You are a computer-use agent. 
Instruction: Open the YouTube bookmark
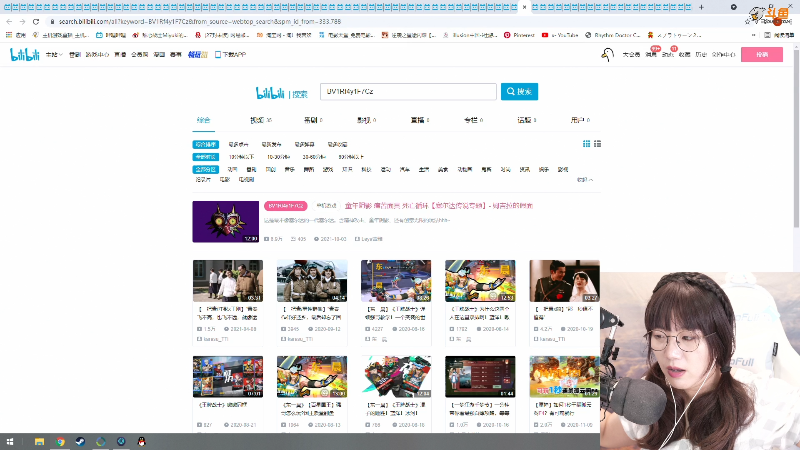tap(560, 35)
